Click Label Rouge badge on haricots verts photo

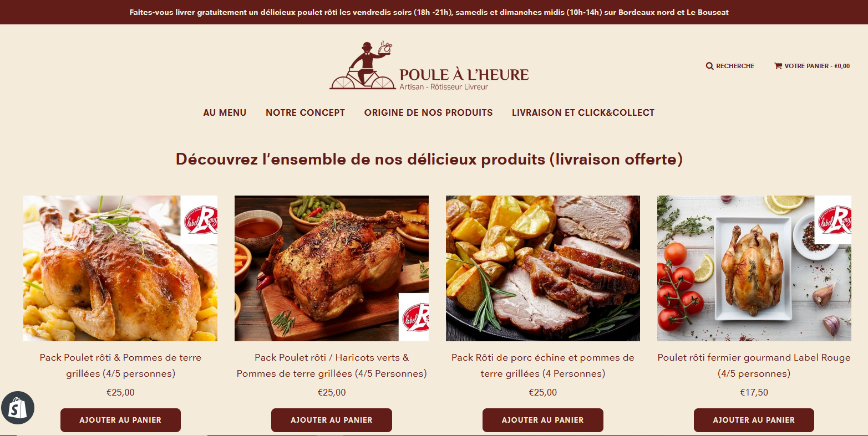pos(414,317)
